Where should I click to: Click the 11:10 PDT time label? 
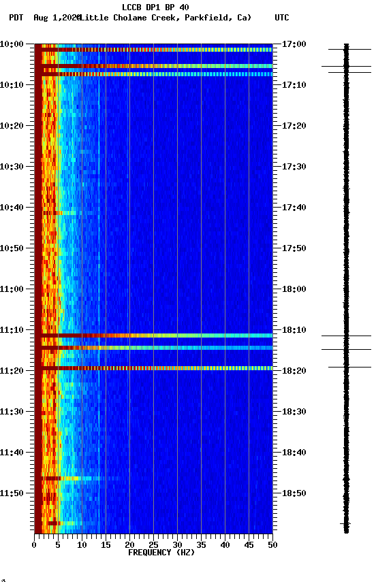point(12,330)
